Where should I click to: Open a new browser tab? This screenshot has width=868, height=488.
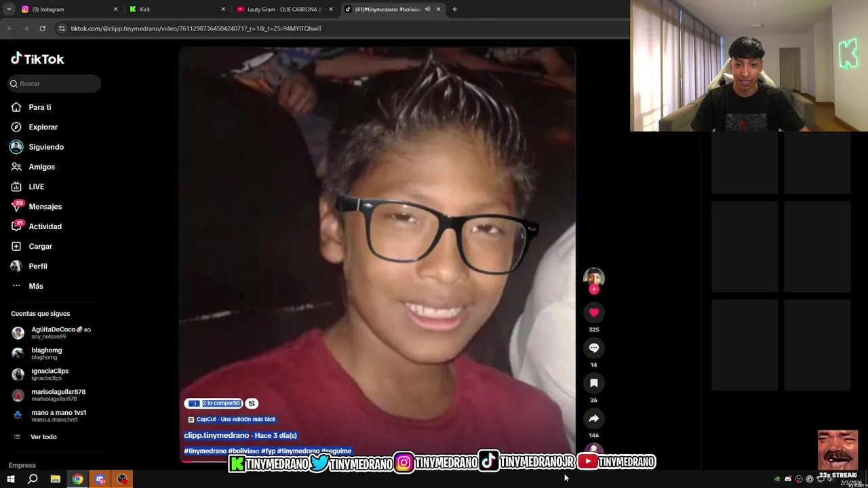coord(454,9)
